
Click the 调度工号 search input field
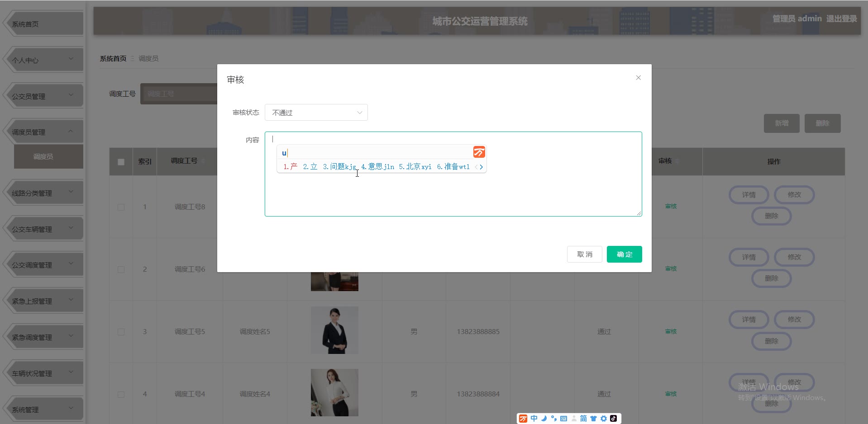tap(179, 94)
